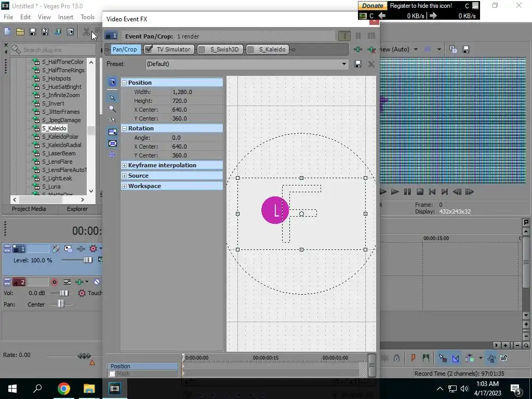Arm audio track 2 for record
The image size is (532, 399).
pyautogui.click(x=54, y=282)
